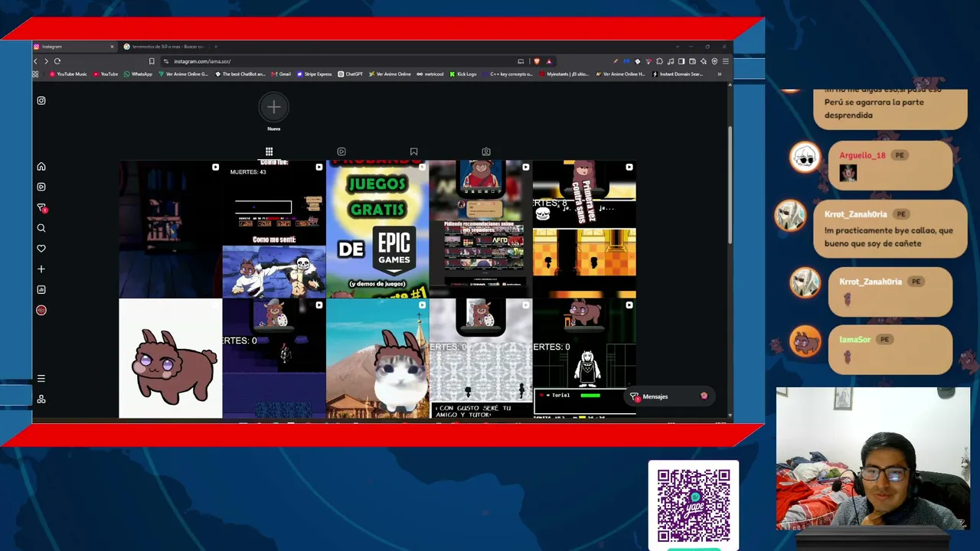The width and height of the screenshot is (980, 551).
Task: Open the YouTube Music bookmark
Action: click(x=69, y=74)
